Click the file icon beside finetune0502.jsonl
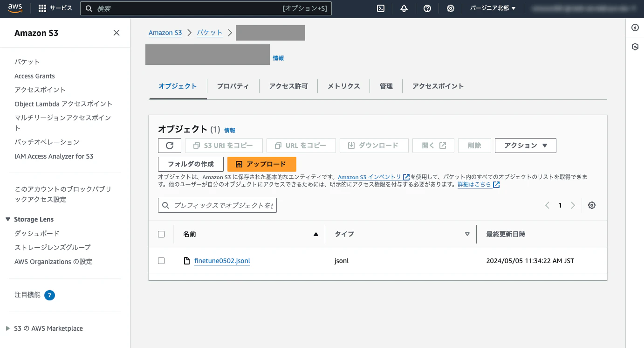Screen dimensions: 644x348 coord(187,261)
